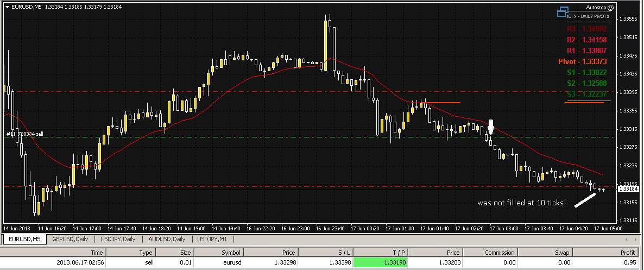The width and height of the screenshot is (644, 270).
Task: Click the current price cell 1.33203
Action: click(x=434, y=263)
